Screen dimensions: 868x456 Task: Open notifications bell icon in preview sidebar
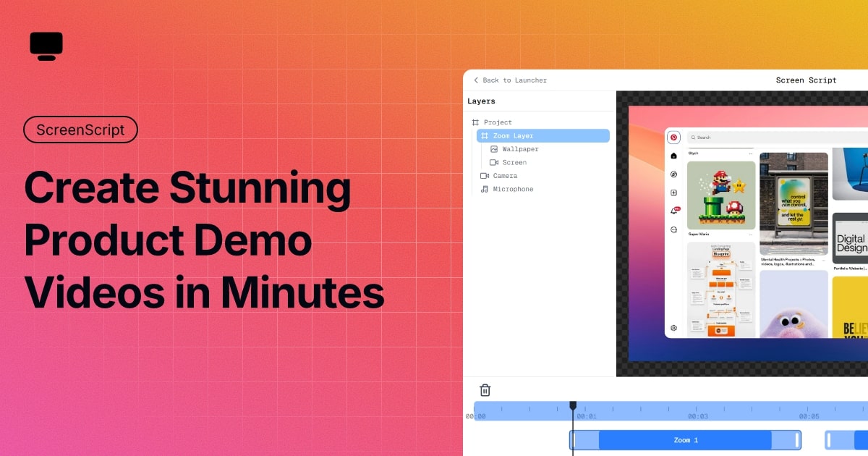click(673, 211)
